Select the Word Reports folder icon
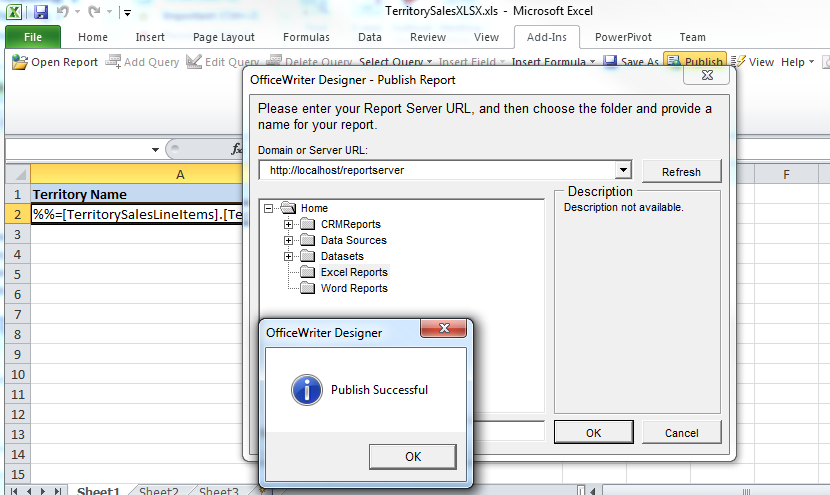830x495 pixels. 308,288
